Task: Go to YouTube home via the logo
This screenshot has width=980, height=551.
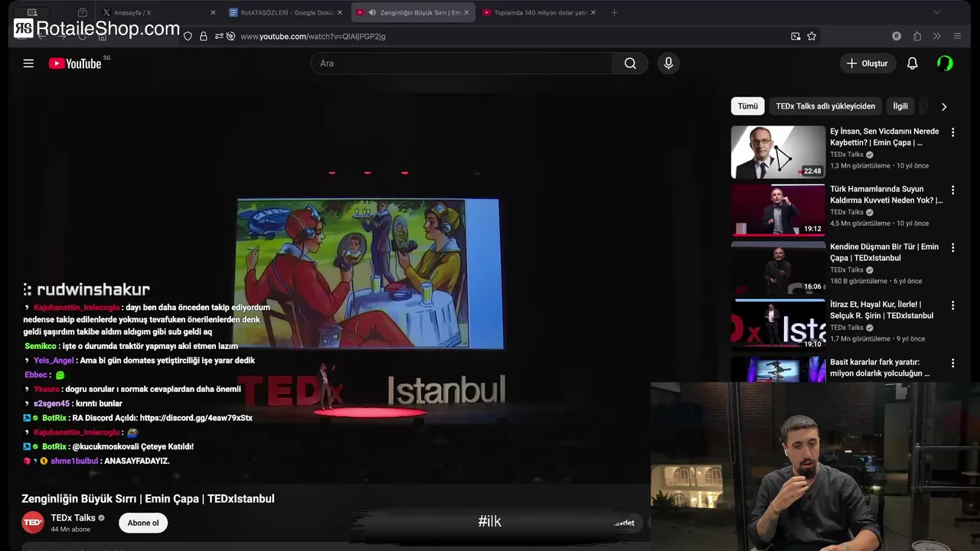Action: tap(75, 64)
